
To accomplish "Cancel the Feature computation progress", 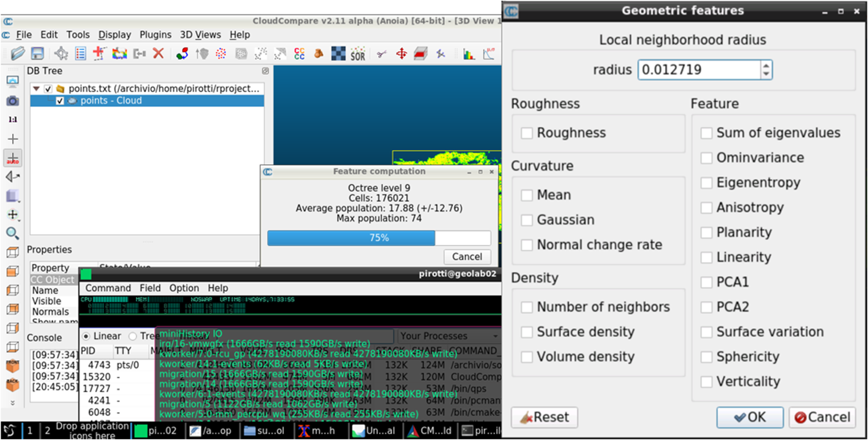I will (467, 257).
